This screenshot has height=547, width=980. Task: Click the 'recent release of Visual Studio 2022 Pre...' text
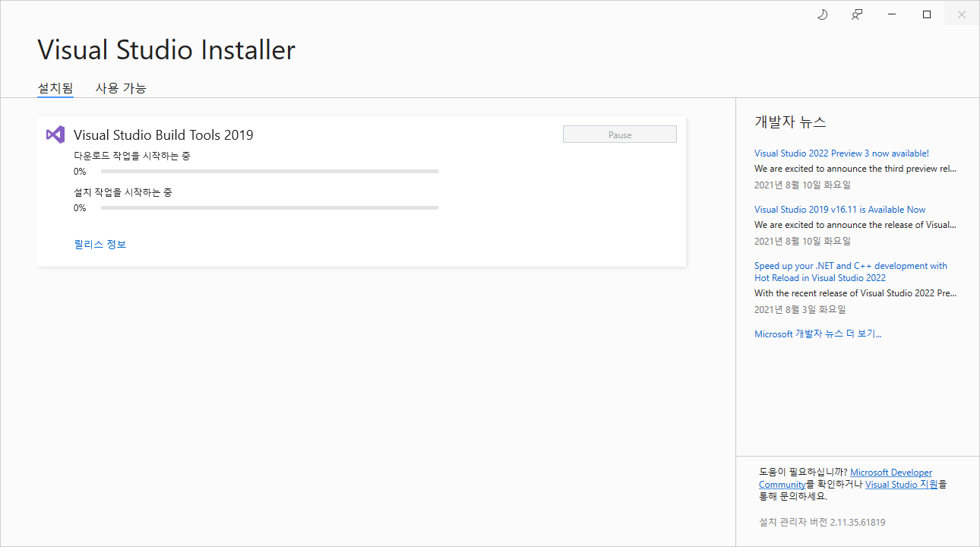[855, 293]
